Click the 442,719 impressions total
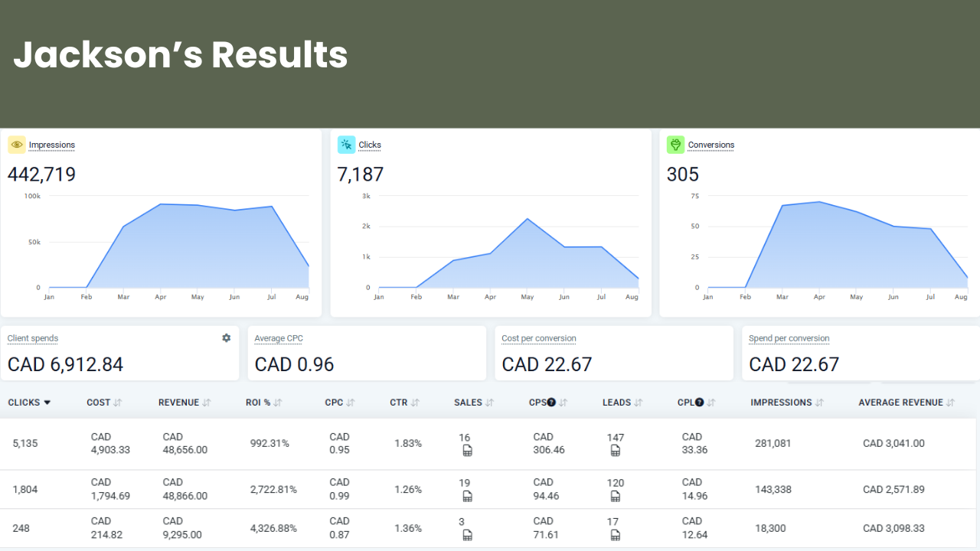The image size is (980, 551). pyautogui.click(x=42, y=174)
